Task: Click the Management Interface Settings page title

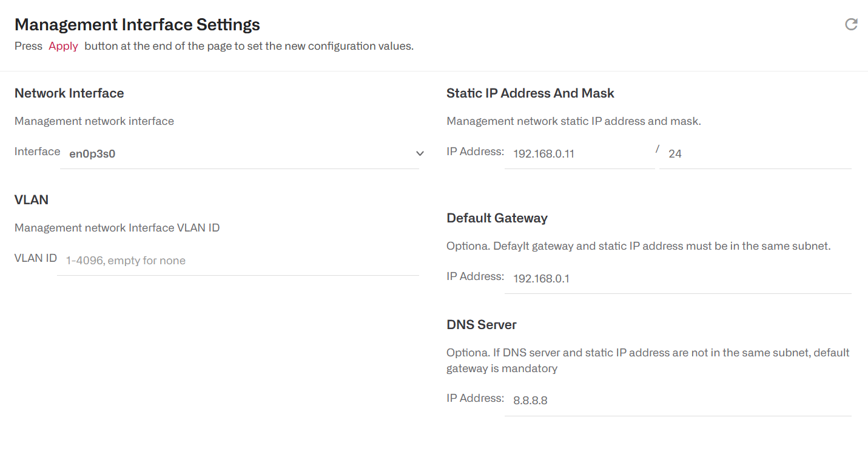Action: coord(137,25)
